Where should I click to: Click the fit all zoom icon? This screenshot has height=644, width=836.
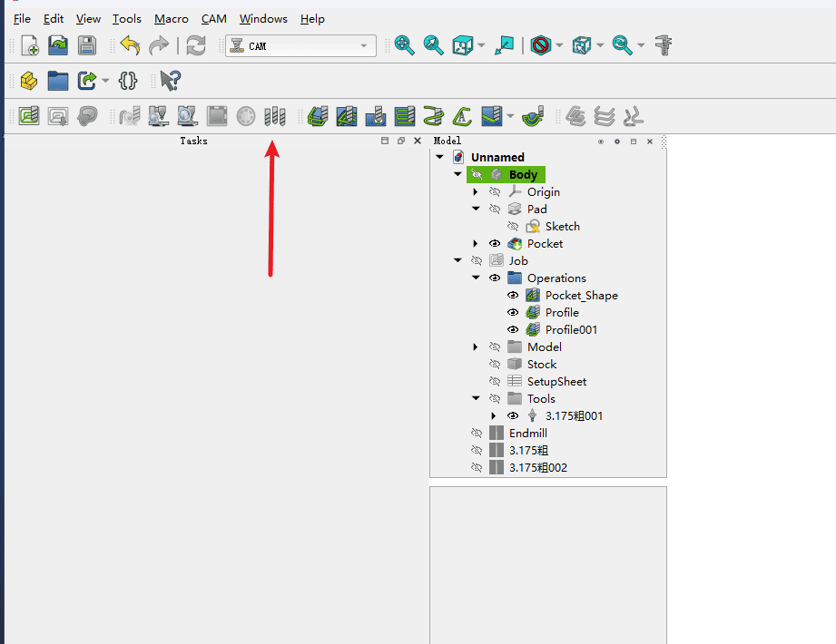point(404,46)
